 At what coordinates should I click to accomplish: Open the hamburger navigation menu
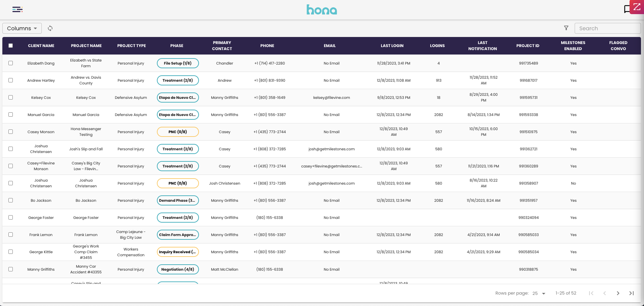[17, 9]
